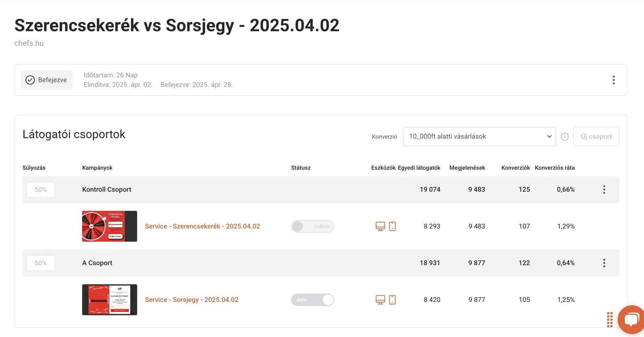Toggle the Inaktív switch for Szerencsekerék
Image resolution: width=644 pixels, height=337 pixels.
pyautogui.click(x=312, y=226)
